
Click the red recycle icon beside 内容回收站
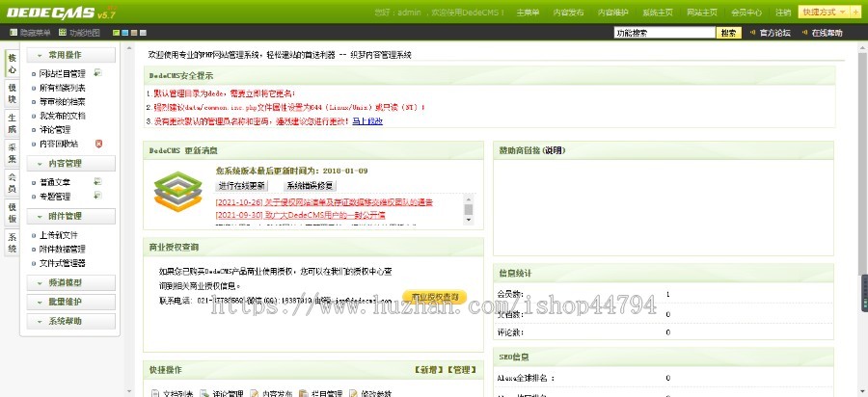point(98,144)
